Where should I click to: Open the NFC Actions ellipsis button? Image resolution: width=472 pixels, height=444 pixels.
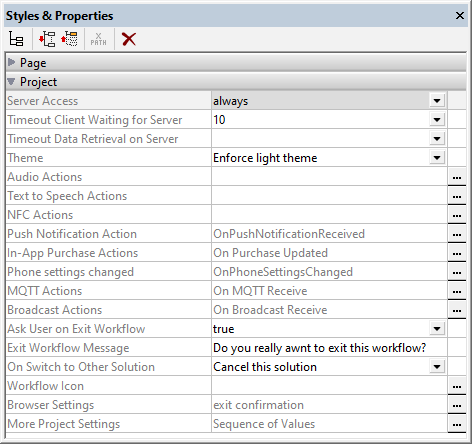tap(457, 215)
